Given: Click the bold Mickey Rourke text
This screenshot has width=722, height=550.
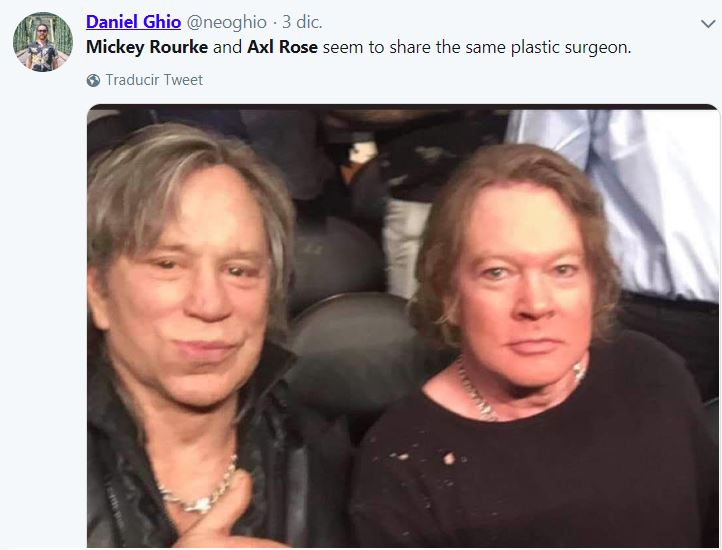Looking at the screenshot, I should point(147,47).
